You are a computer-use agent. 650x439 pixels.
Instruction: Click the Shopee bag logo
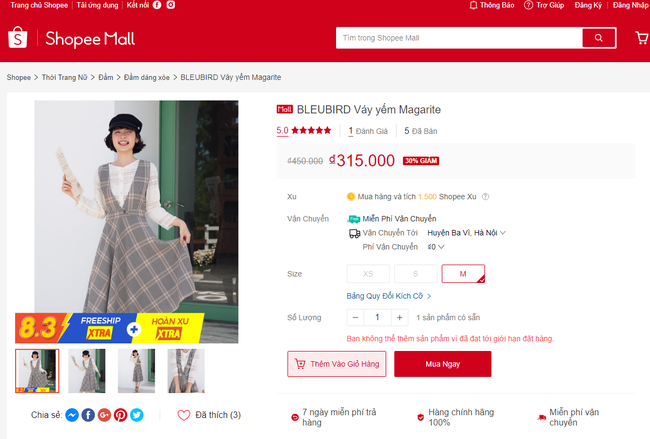(x=18, y=37)
